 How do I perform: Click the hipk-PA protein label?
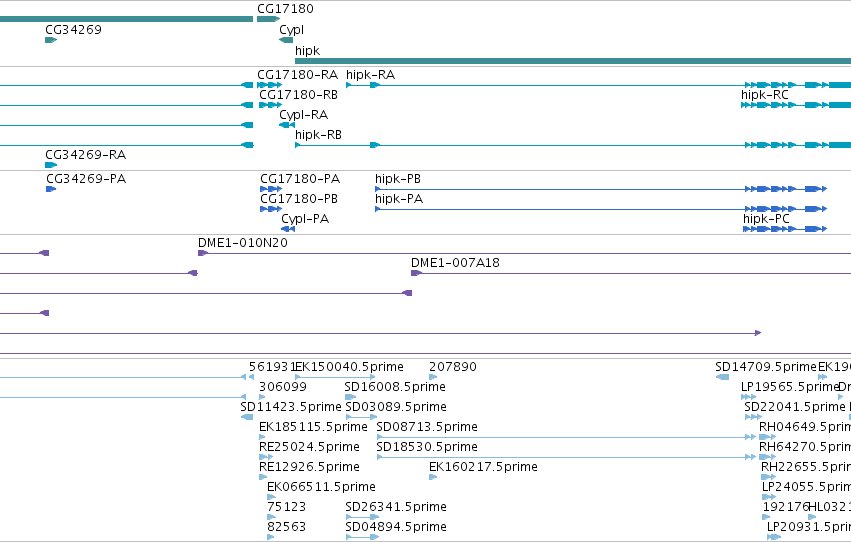[399, 199]
